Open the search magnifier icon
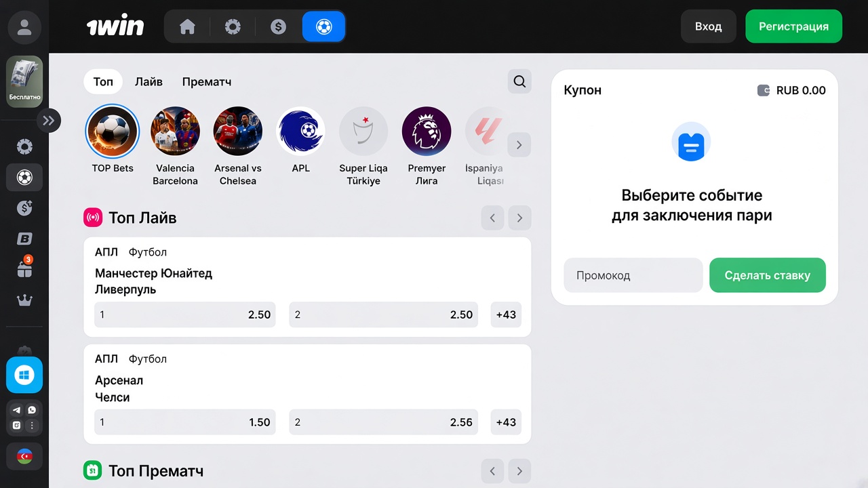The image size is (868, 488). 519,81
